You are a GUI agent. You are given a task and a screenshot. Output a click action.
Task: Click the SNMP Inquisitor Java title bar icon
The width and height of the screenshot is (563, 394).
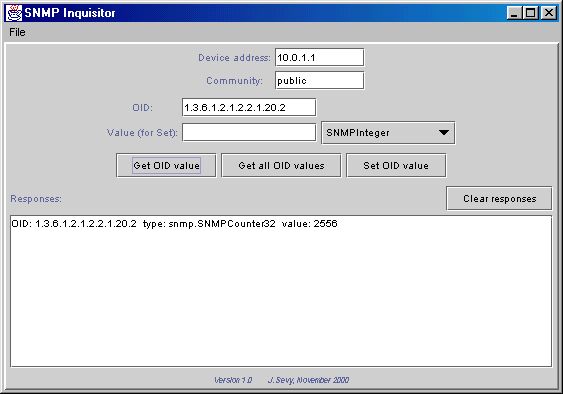14,13
